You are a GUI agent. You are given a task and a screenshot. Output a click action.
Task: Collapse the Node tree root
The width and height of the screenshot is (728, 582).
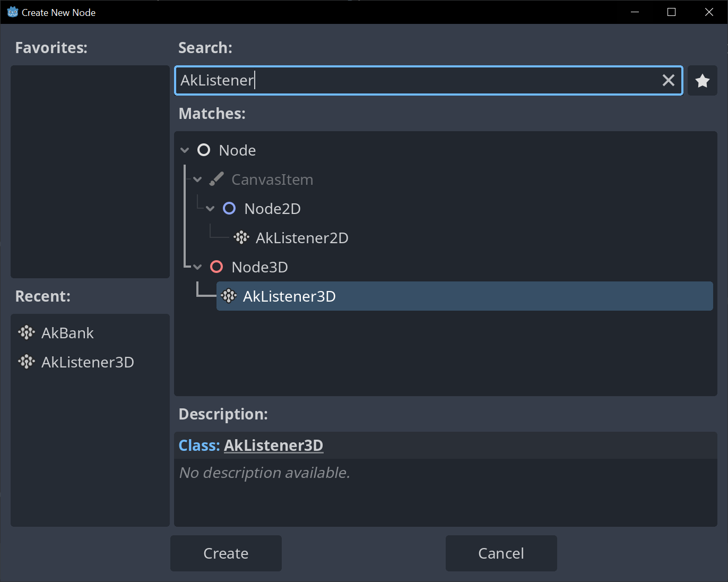click(x=185, y=150)
